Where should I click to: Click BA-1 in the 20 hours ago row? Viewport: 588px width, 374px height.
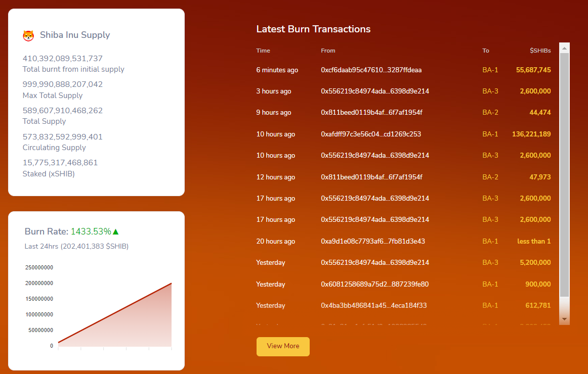tap(490, 242)
